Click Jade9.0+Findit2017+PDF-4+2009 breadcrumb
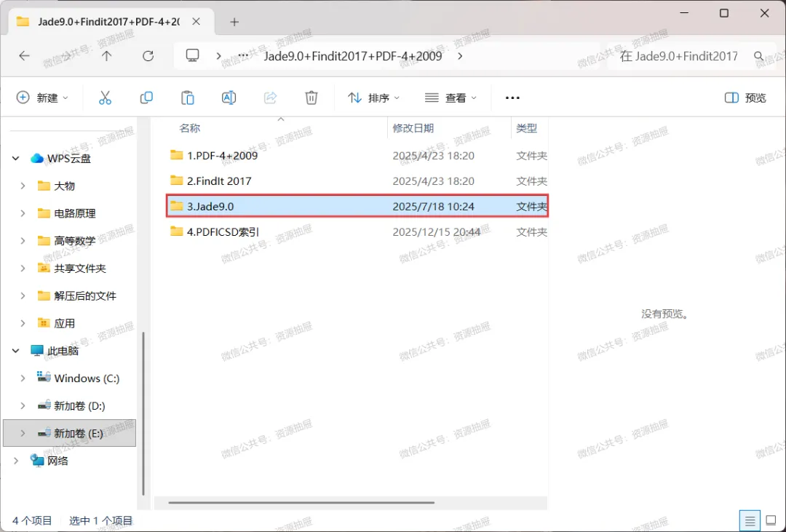Viewport: 786px width, 532px height. click(x=353, y=56)
